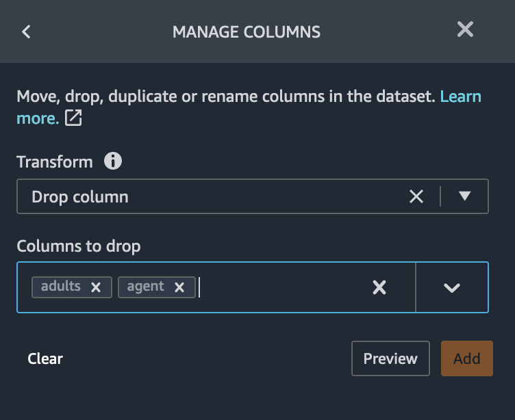Go back using the left chevron arrow
515x420 pixels.
point(26,32)
